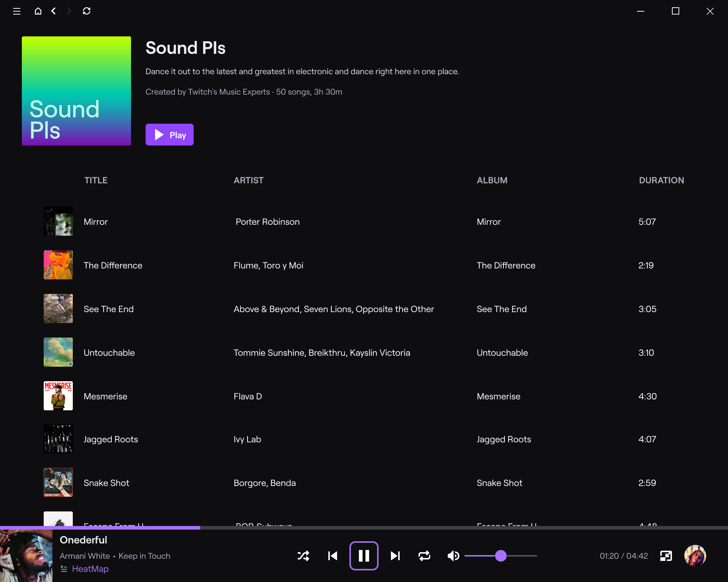728x582 pixels.
Task: Select the song Untouchable from the playlist
Action: 109,352
